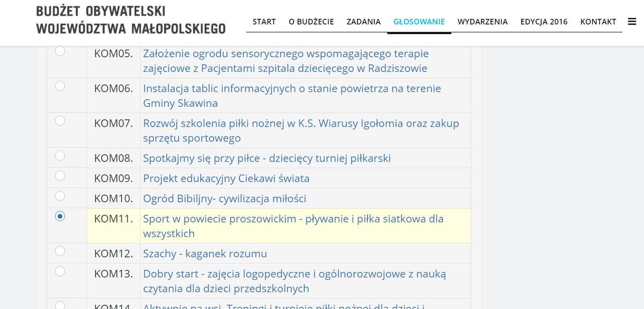Open the WYDARZENIA menu item

point(482,21)
